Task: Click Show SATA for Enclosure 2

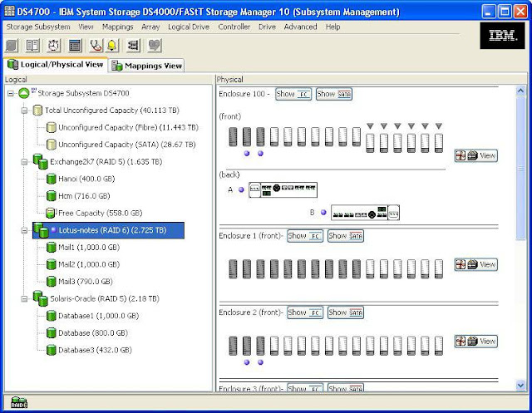Action: click(x=346, y=312)
